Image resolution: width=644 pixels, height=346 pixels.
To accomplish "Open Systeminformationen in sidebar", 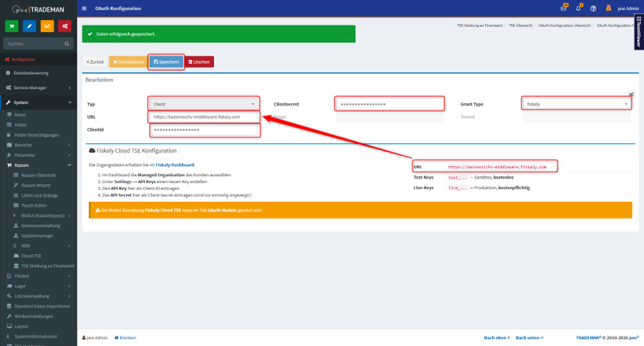I will tap(38, 336).
